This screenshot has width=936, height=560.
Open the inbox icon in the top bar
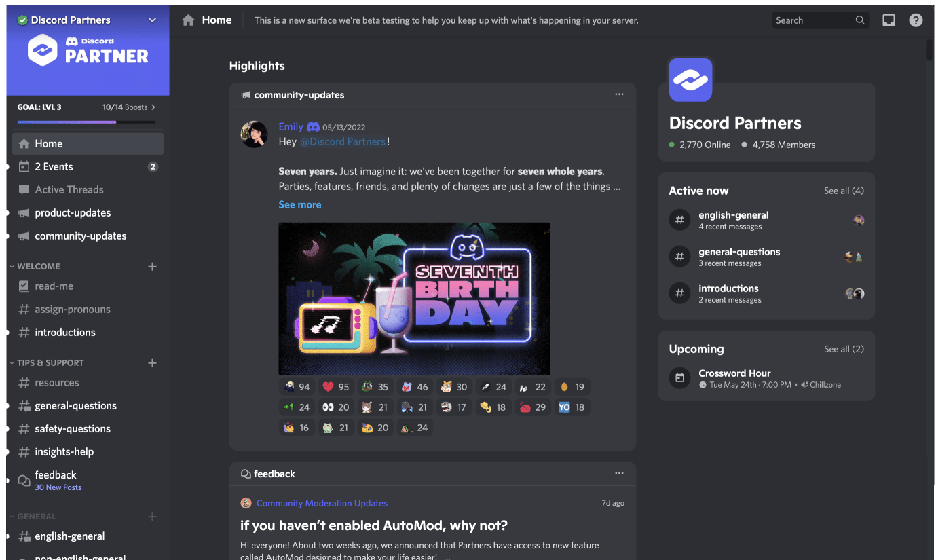[x=888, y=20]
